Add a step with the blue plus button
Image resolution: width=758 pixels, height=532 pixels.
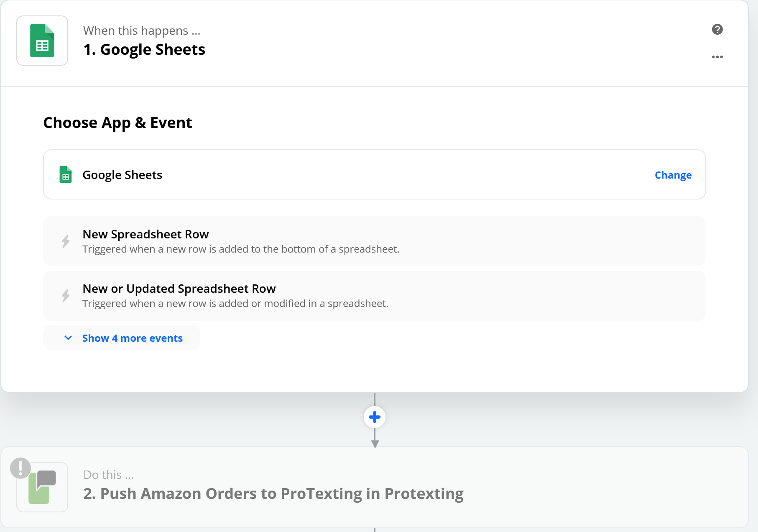point(375,417)
